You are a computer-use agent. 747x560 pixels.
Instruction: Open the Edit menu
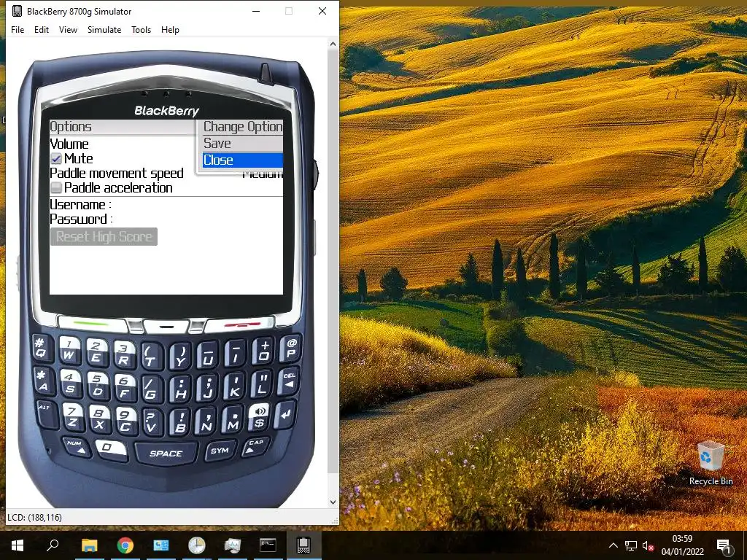click(x=42, y=29)
